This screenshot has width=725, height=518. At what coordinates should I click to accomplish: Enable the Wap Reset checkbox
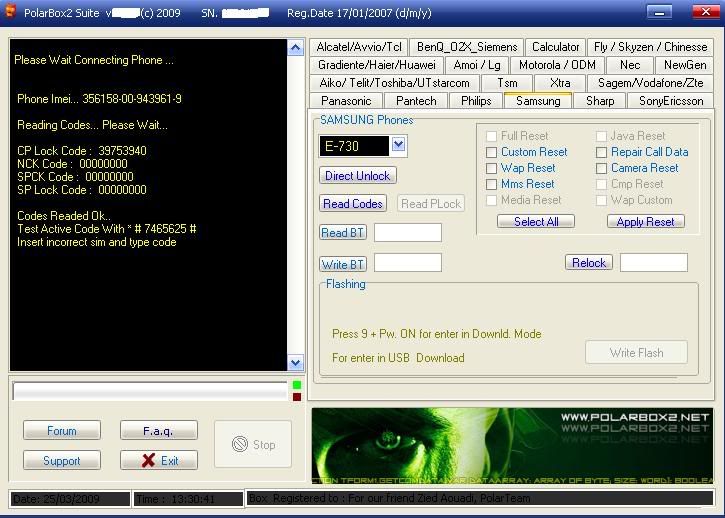click(x=492, y=168)
